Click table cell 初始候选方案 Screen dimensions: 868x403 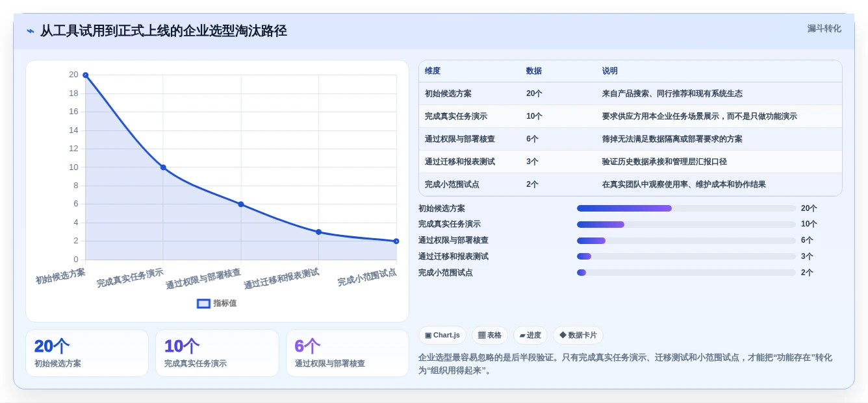pos(448,93)
